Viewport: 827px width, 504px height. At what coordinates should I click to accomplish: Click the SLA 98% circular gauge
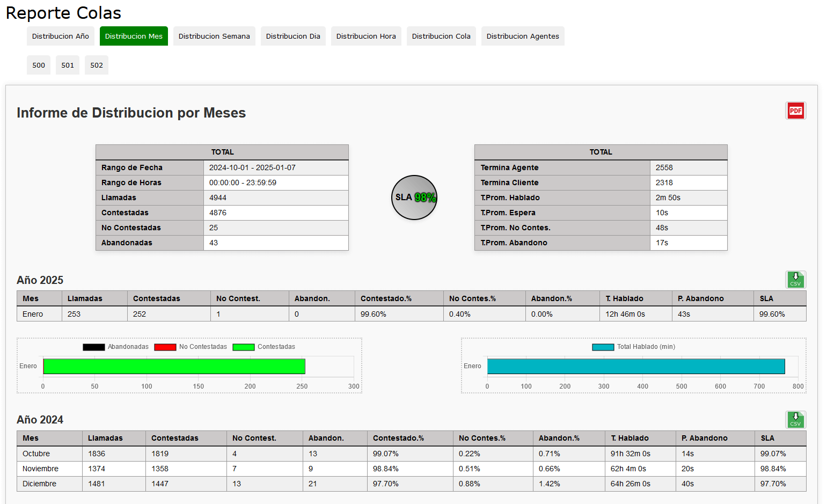tap(414, 198)
